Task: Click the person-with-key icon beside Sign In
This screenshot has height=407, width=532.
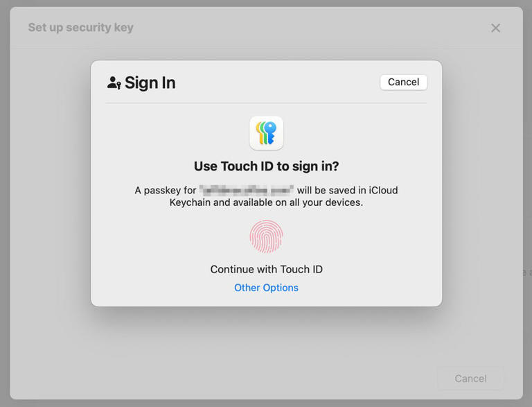Action: [x=114, y=83]
